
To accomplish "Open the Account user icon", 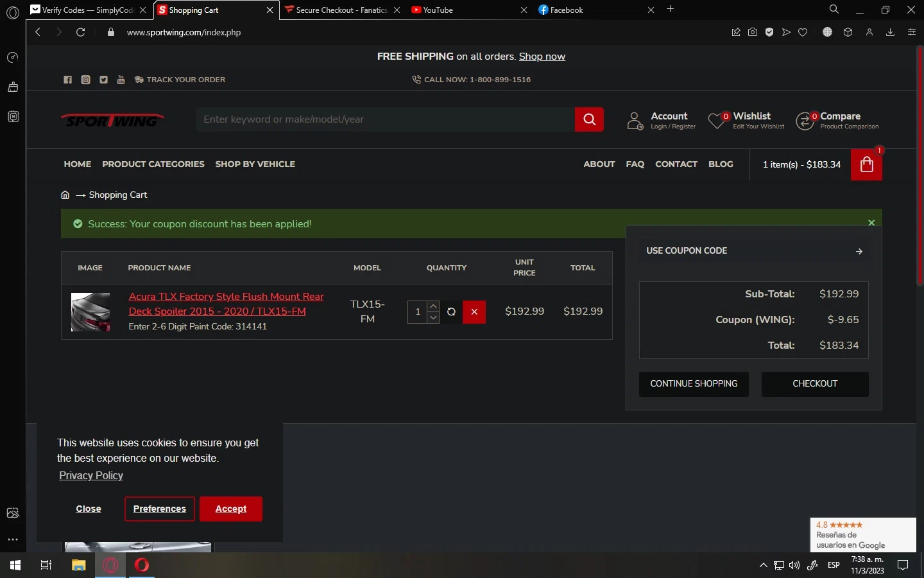I will [635, 120].
